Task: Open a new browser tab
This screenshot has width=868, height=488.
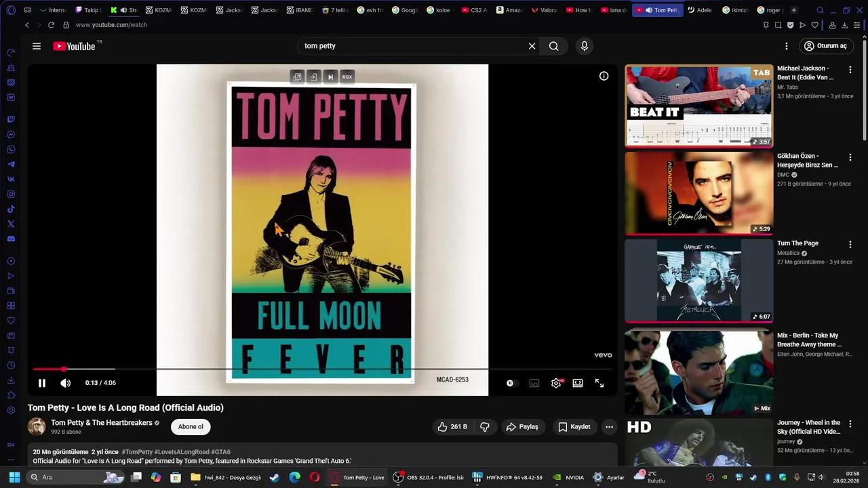Action: point(794,10)
